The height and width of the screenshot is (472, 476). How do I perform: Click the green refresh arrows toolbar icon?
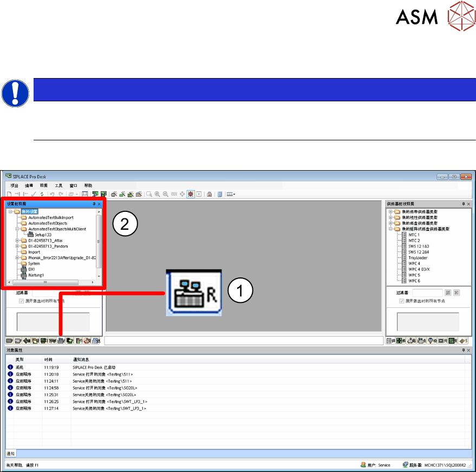pyautogui.click(x=42, y=194)
